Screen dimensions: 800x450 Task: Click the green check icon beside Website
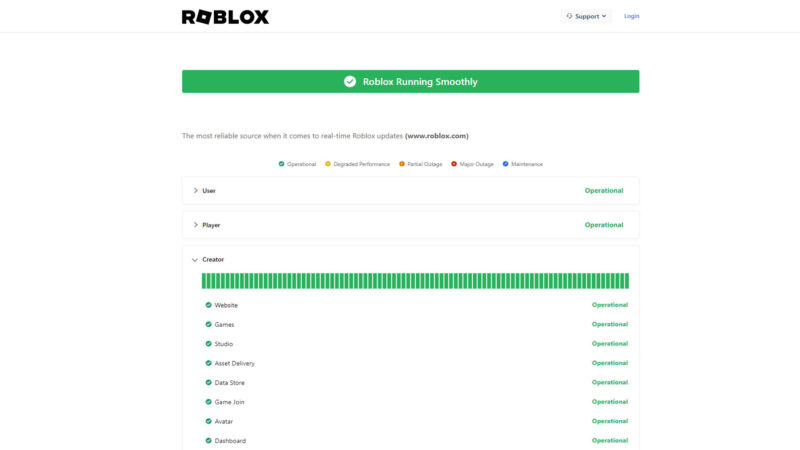pyautogui.click(x=208, y=305)
